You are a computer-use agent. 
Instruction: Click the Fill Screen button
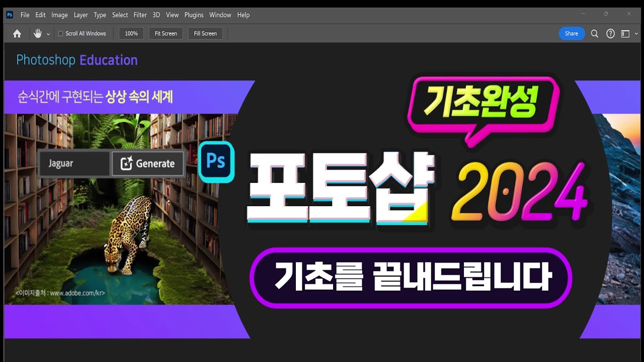pyautogui.click(x=205, y=34)
